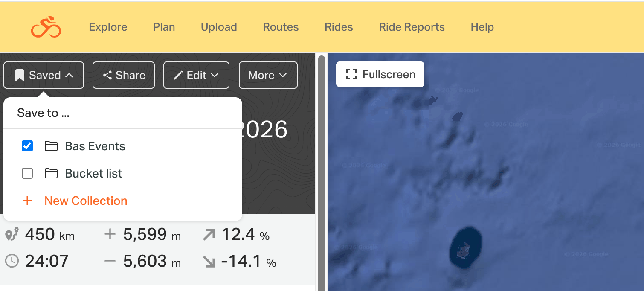Screen dimensions: 644x291
Task: Expand the Edit dropdown
Action: click(215, 76)
